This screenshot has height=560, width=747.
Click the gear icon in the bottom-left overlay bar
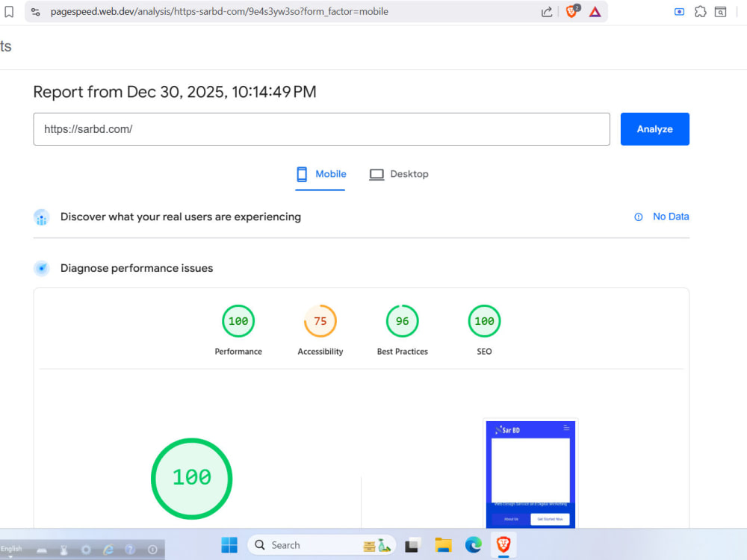point(86,550)
